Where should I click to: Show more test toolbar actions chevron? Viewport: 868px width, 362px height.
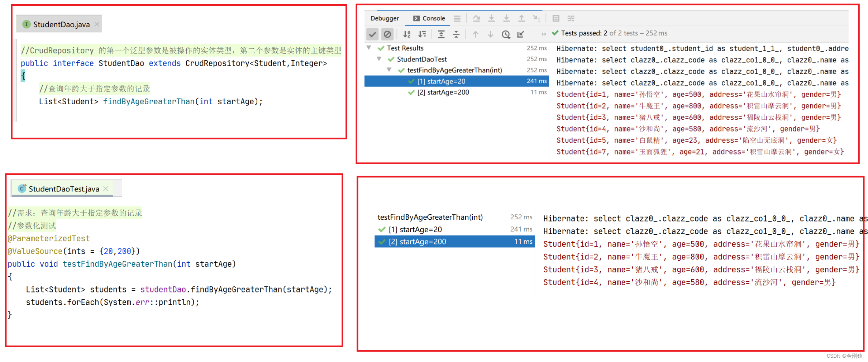click(x=544, y=34)
